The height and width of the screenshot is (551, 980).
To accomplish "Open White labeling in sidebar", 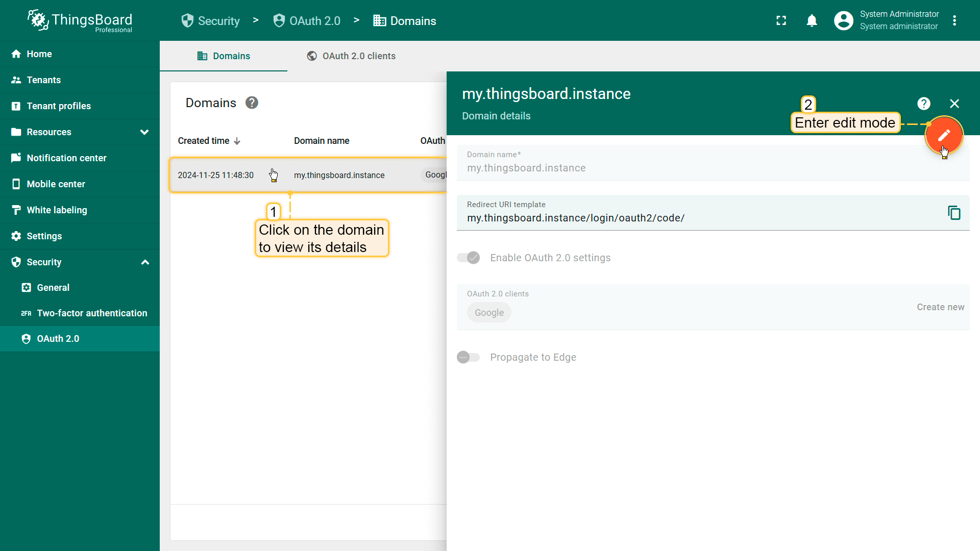I will point(57,210).
